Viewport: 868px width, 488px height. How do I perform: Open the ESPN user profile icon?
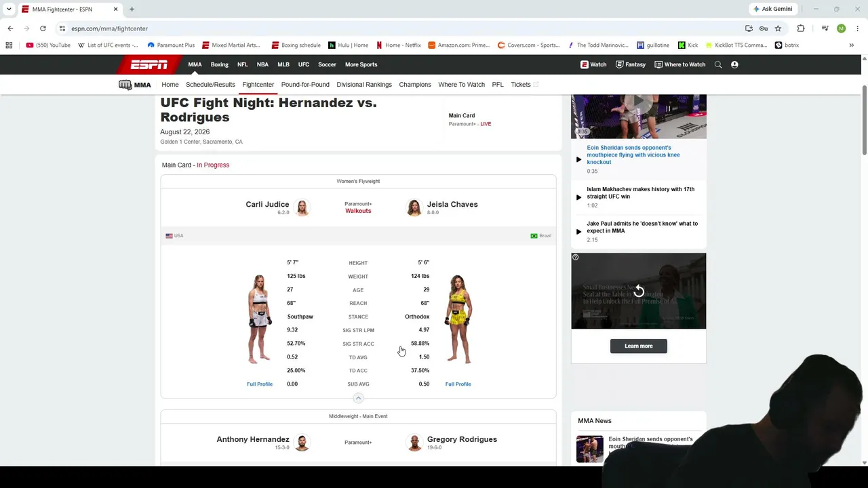click(734, 64)
